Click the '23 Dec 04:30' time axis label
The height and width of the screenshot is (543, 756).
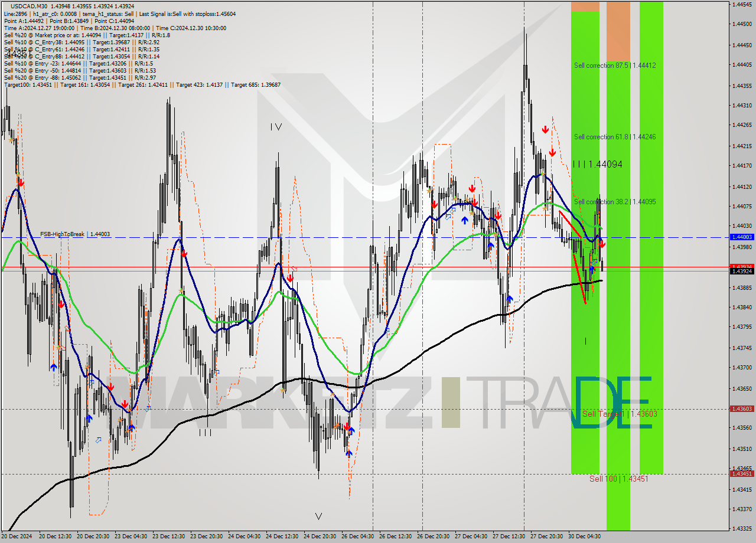(131, 536)
